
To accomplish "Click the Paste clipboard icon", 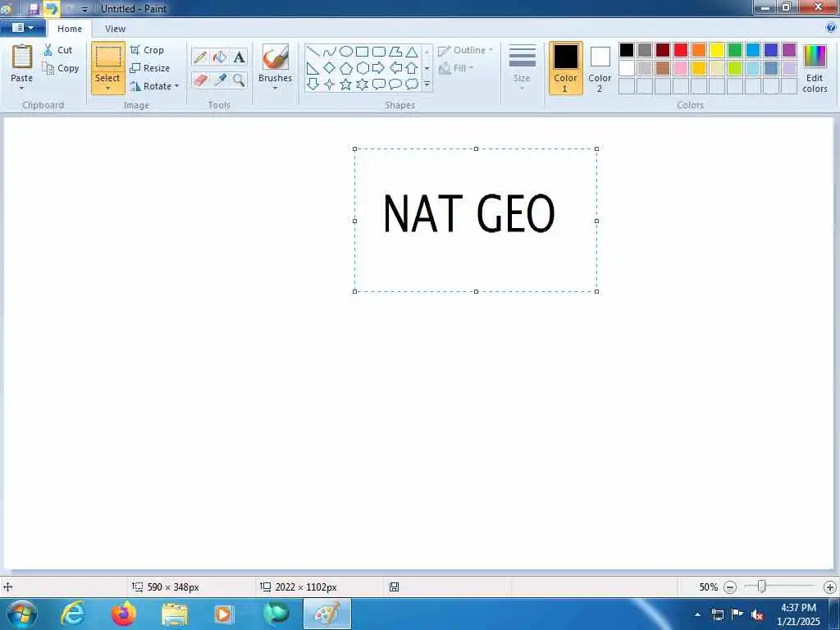I will 22,57.
